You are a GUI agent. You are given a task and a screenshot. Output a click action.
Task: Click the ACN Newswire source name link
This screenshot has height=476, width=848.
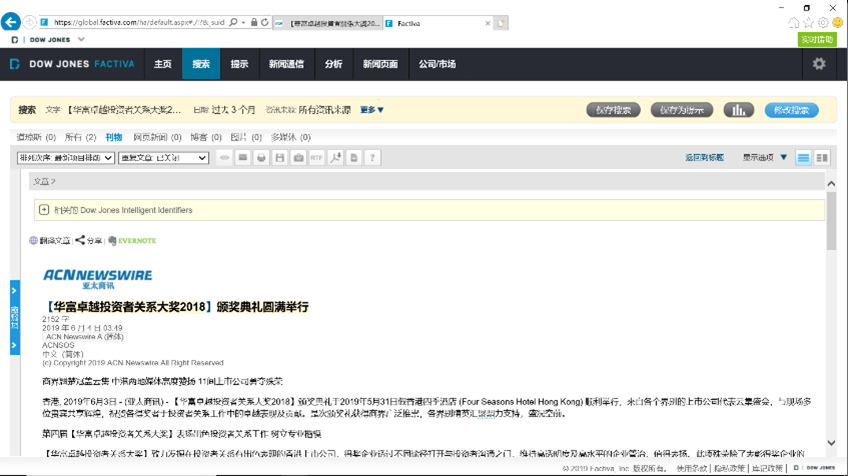(x=84, y=336)
